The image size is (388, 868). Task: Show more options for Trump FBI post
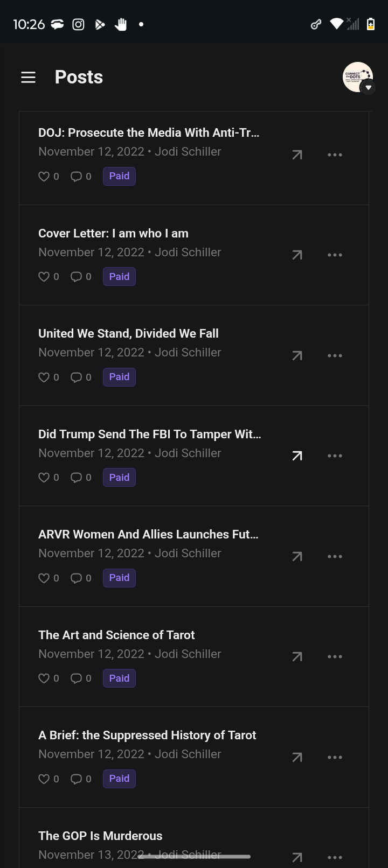(x=335, y=456)
